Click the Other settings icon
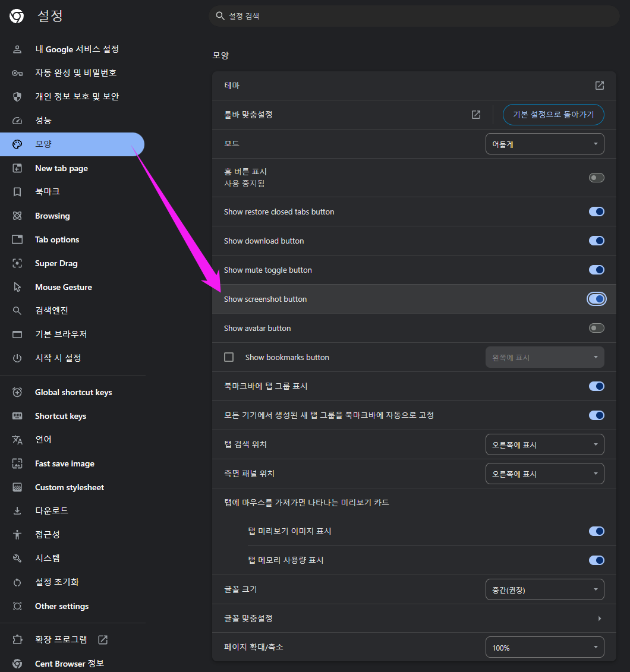This screenshot has width=630, height=672. coord(17,606)
